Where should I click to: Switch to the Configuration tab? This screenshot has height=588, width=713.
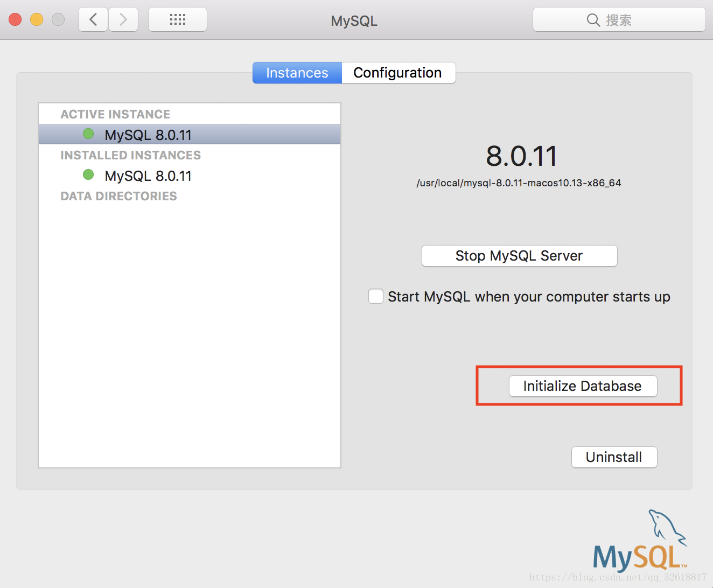(399, 73)
